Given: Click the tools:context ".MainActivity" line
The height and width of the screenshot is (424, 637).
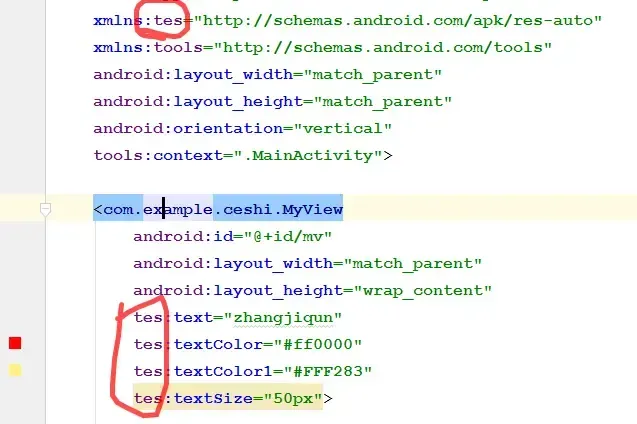Looking at the screenshot, I should (243, 156).
